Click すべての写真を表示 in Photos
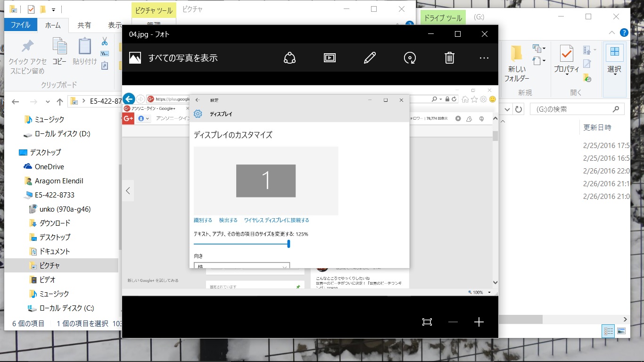 click(x=183, y=58)
